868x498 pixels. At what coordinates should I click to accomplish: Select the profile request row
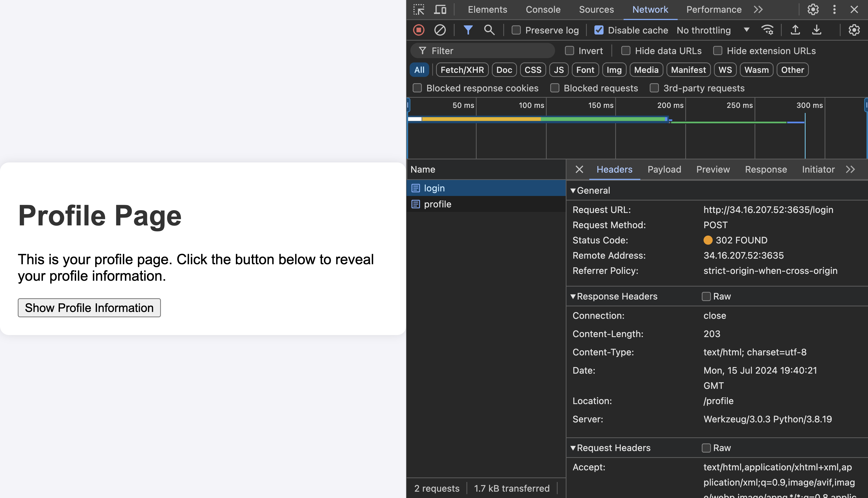point(486,204)
